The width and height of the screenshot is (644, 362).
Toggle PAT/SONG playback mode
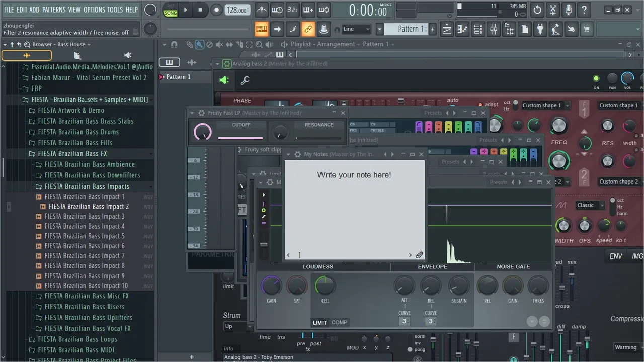[171, 10]
